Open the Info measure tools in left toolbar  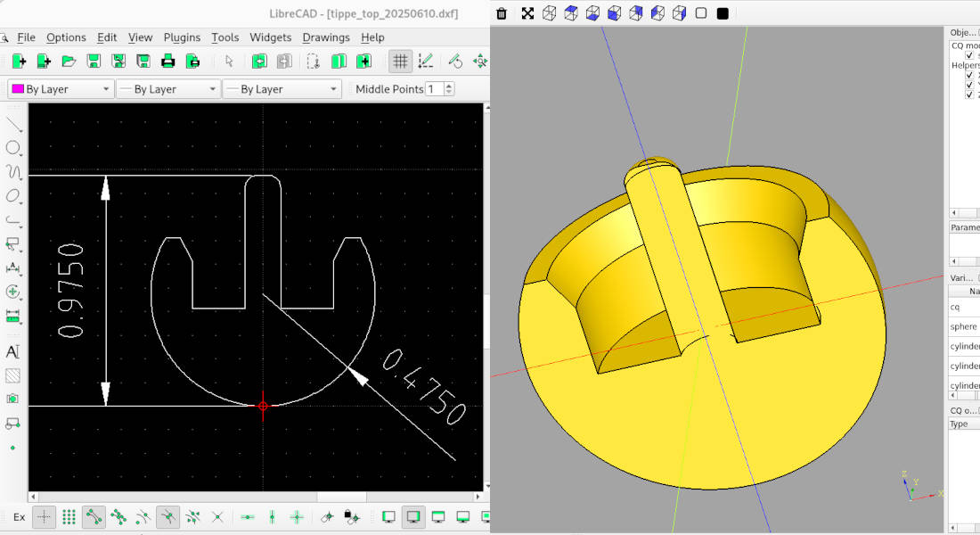13,316
